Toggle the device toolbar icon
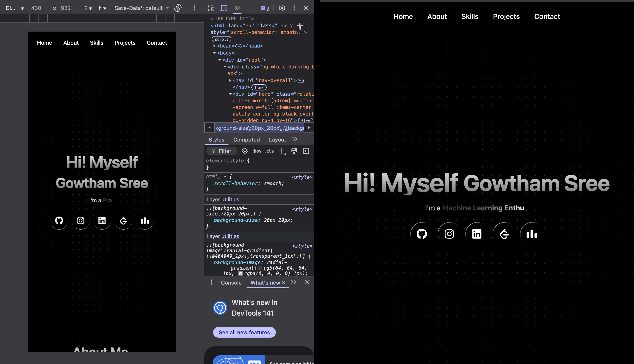Image resolution: width=634 pixels, height=364 pixels. coord(224,8)
